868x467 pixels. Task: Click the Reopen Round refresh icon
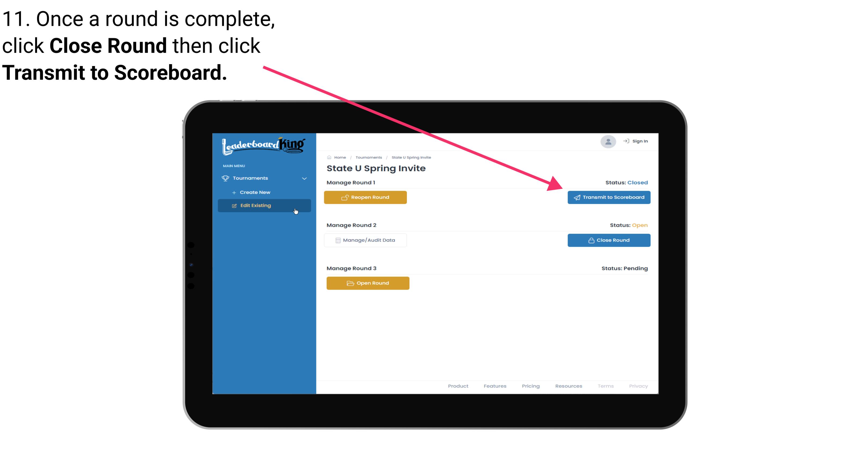tap(345, 197)
